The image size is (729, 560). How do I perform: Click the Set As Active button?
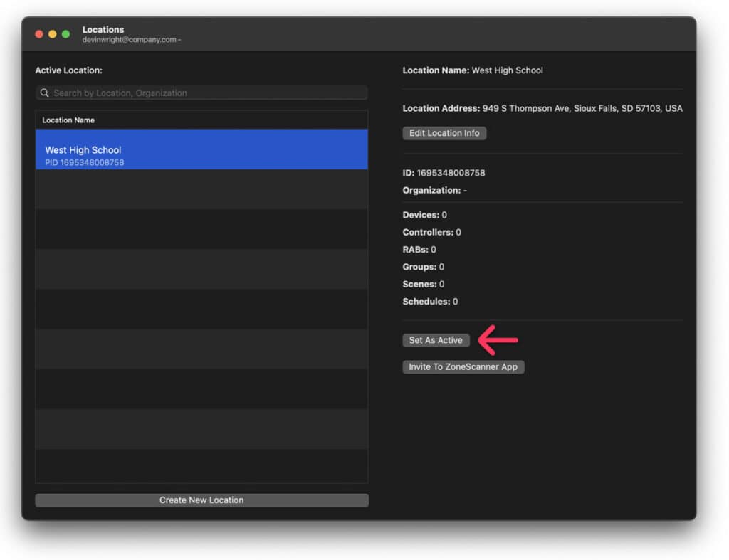436,340
